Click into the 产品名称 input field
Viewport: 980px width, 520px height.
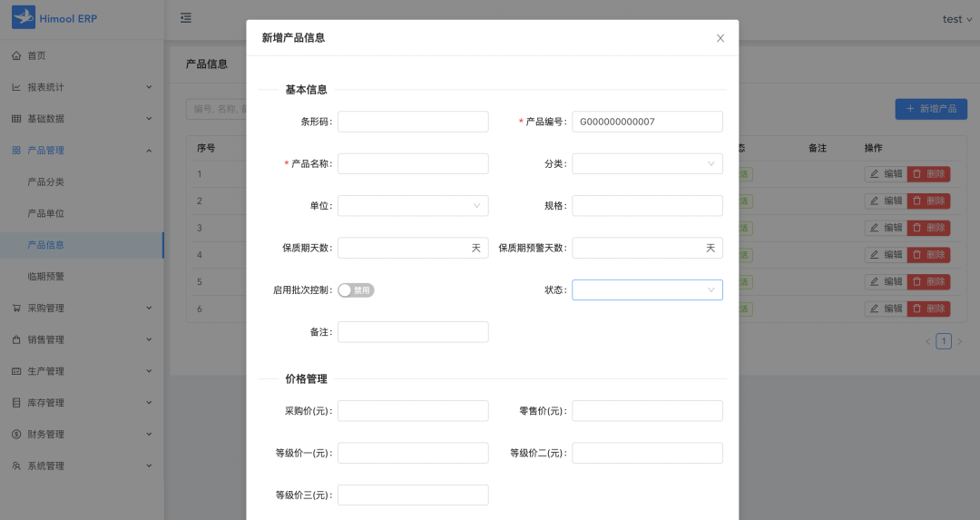pos(413,164)
